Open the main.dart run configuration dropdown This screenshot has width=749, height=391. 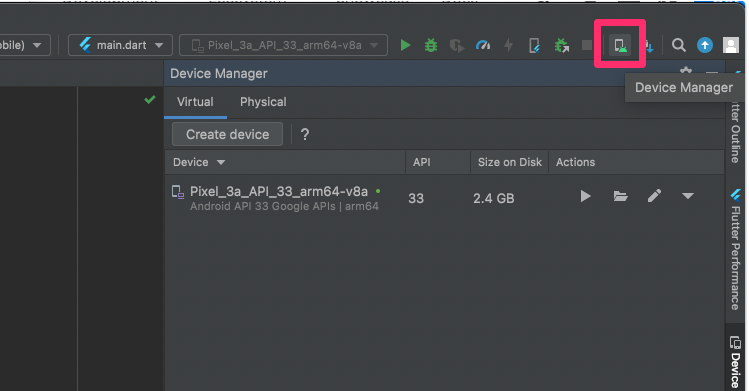click(120, 45)
